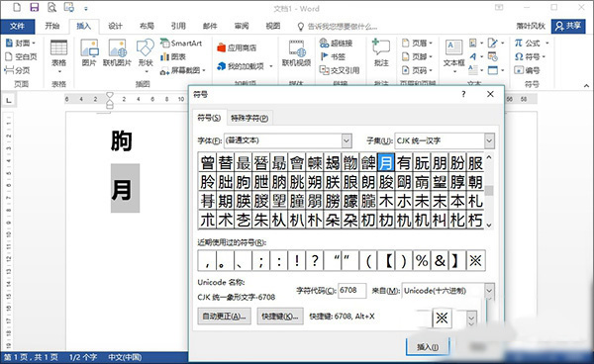This screenshot has height=364, width=594.
Task: Insert a Text Box (文本框)
Action: 453,56
